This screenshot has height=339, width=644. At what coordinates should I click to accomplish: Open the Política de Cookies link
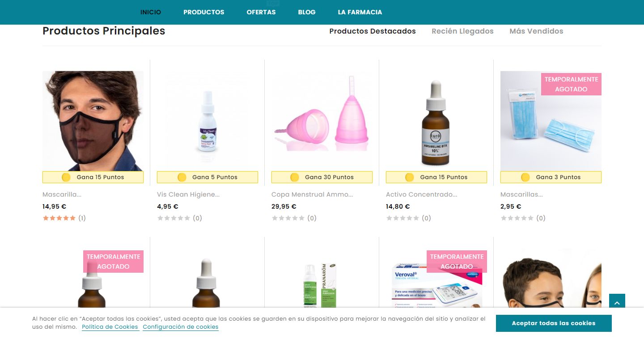110,327
